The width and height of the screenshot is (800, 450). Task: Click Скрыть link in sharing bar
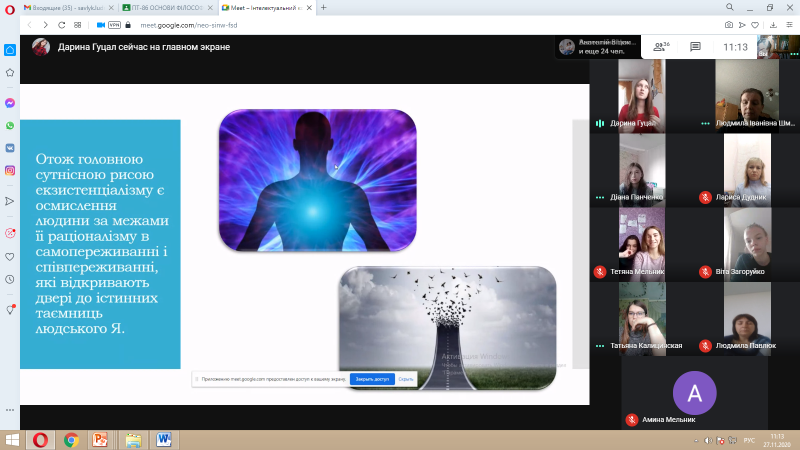(406, 379)
